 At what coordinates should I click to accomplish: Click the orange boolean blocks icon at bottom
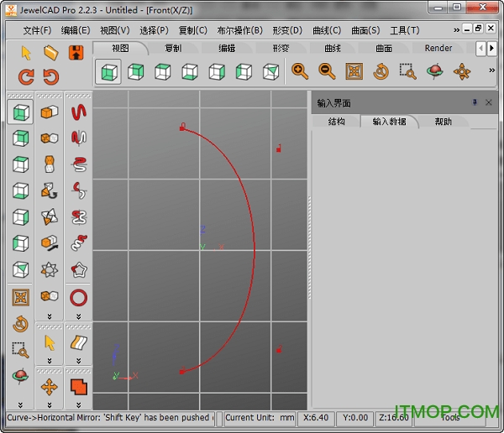pos(79,387)
